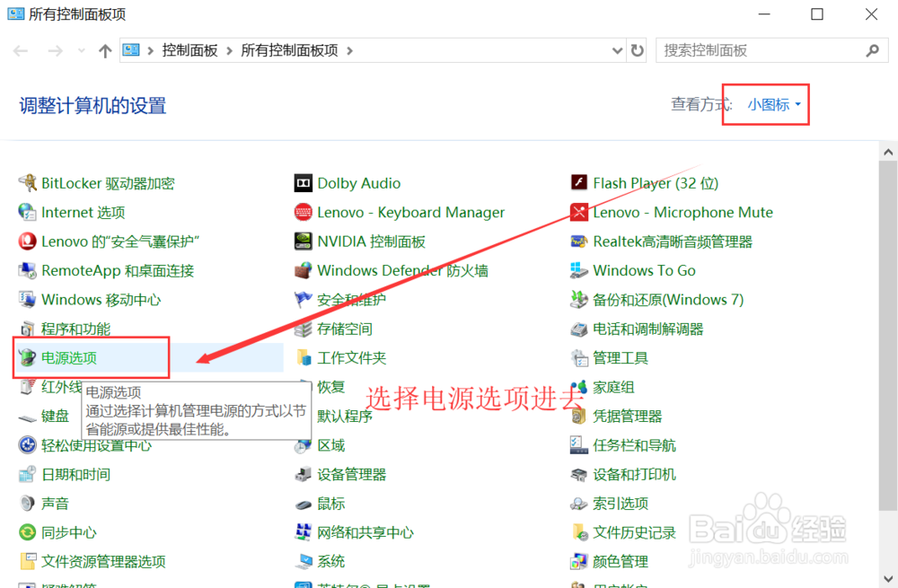
Task: Click the Dolby Audio icon
Action: tap(303, 183)
